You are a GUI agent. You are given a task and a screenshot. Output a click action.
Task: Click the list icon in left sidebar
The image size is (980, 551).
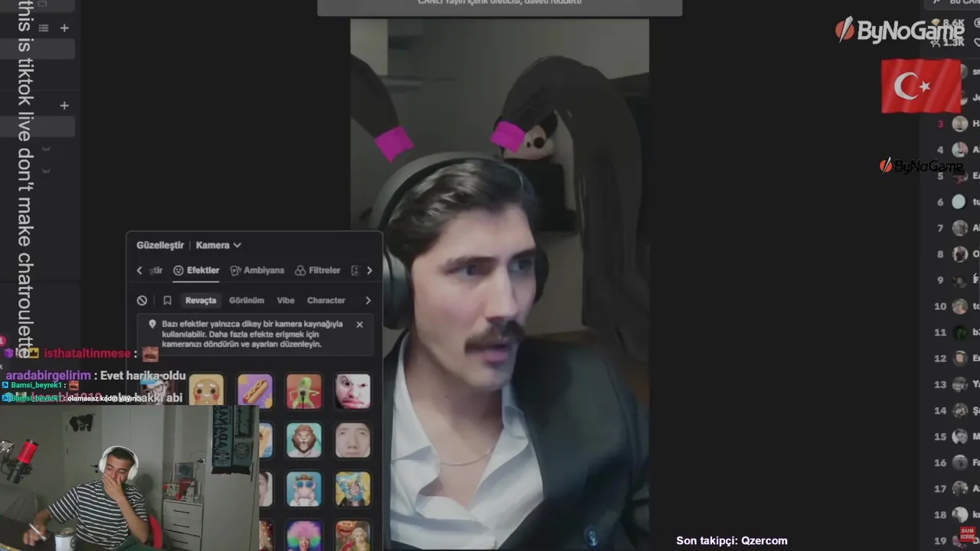tap(44, 28)
